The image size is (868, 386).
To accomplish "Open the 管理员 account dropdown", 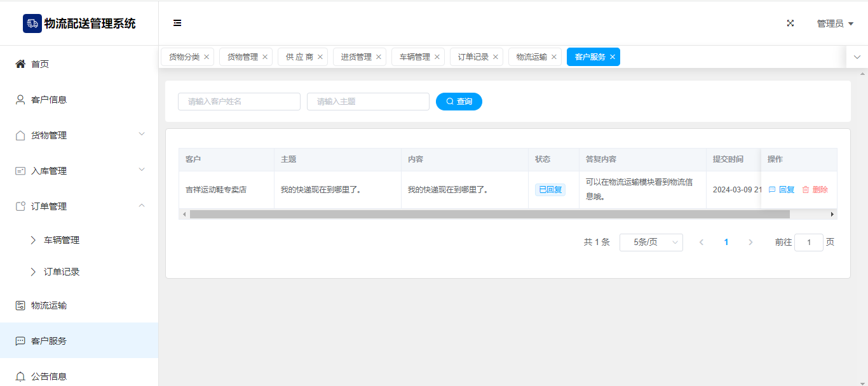I will [x=834, y=23].
